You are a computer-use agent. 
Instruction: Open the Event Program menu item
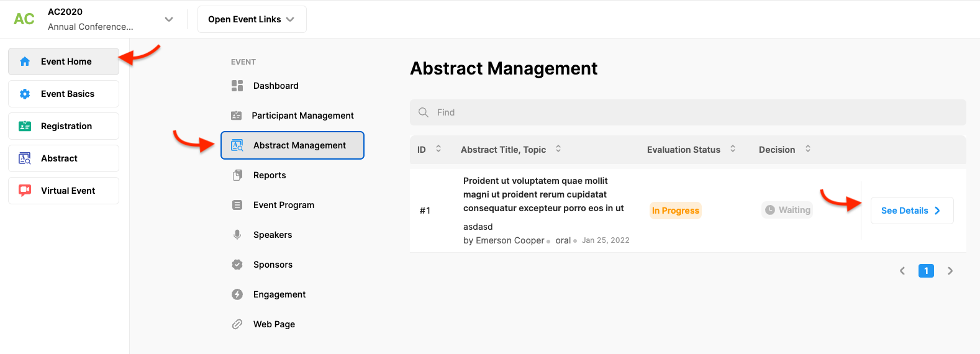[x=283, y=205]
